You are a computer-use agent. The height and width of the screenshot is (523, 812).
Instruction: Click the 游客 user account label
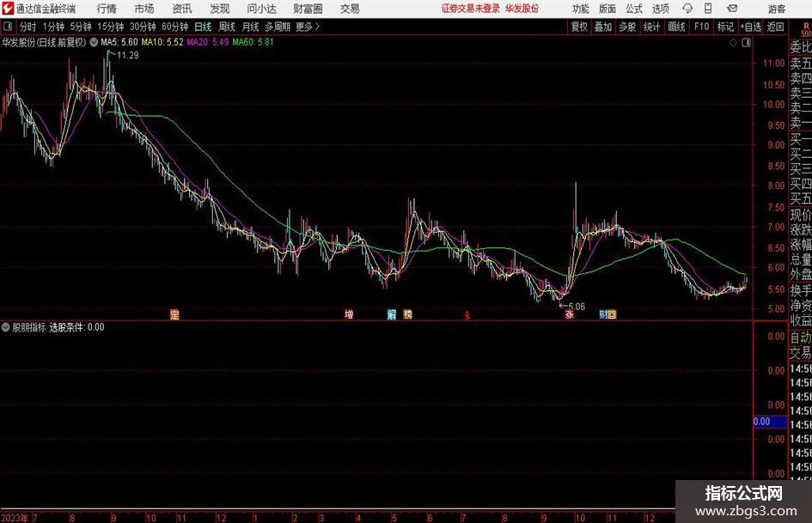(776, 9)
